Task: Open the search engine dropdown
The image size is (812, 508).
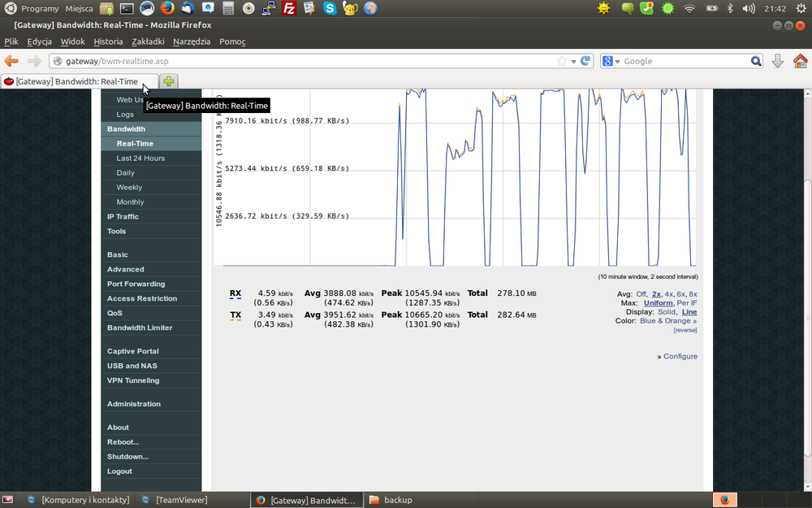Action: click(611, 61)
